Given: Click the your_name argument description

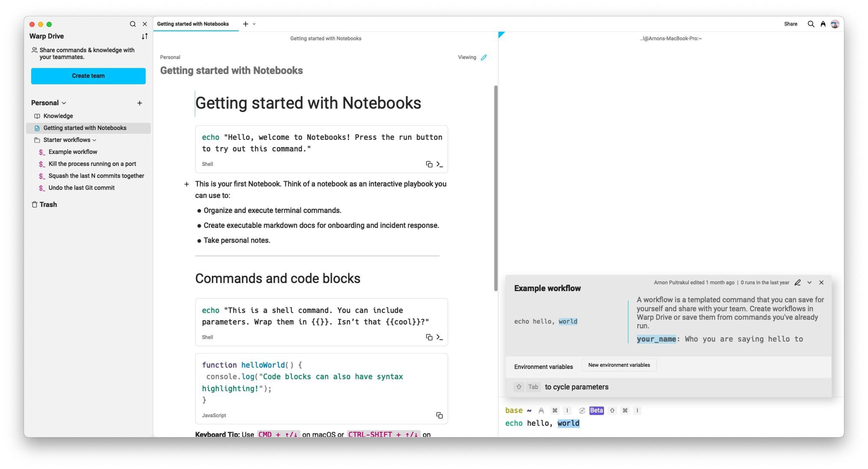Looking at the screenshot, I should point(720,339).
